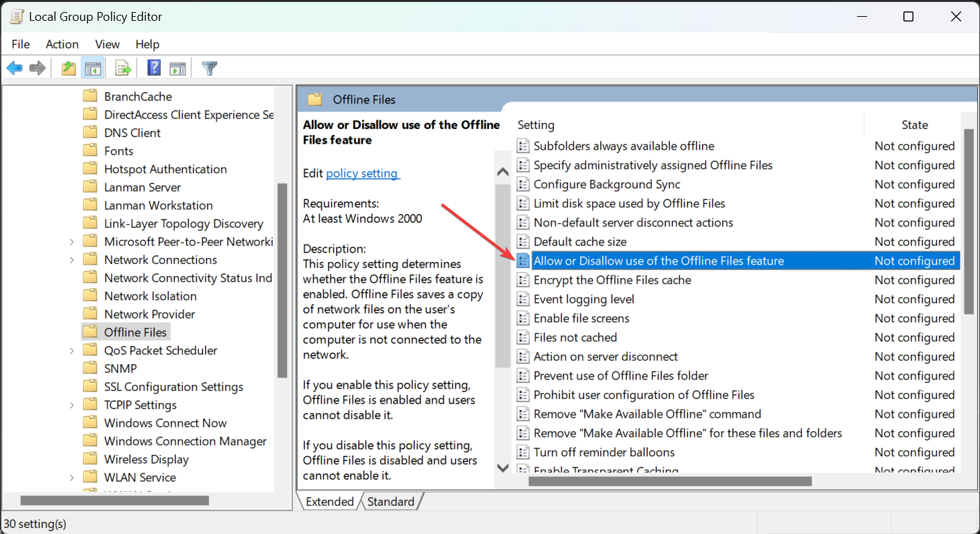This screenshot has height=534, width=980.
Task: Click policy icon for Turn off reminder balloons
Action: coord(523,452)
